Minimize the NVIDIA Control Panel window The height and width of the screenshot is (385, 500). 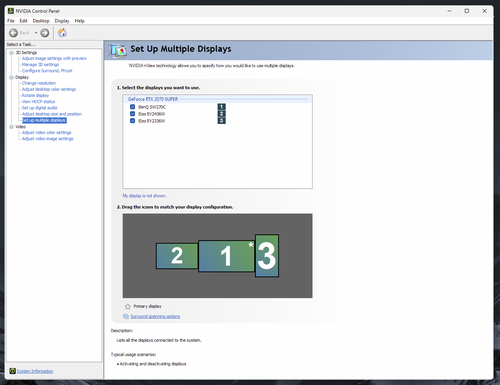[x=449, y=11]
